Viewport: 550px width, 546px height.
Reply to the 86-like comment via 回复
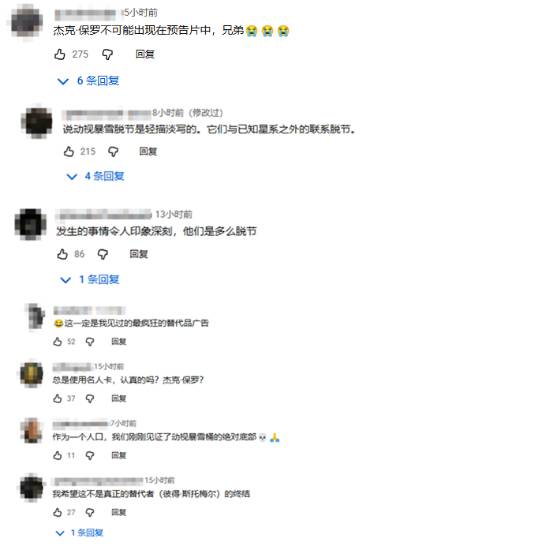(139, 254)
